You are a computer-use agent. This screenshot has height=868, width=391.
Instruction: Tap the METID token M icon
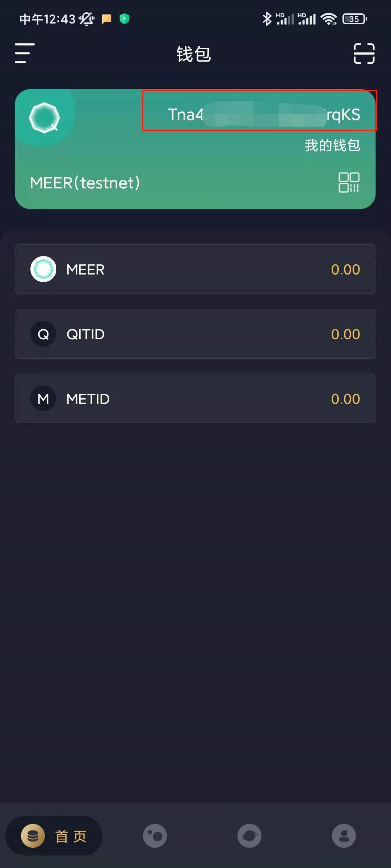43,399
